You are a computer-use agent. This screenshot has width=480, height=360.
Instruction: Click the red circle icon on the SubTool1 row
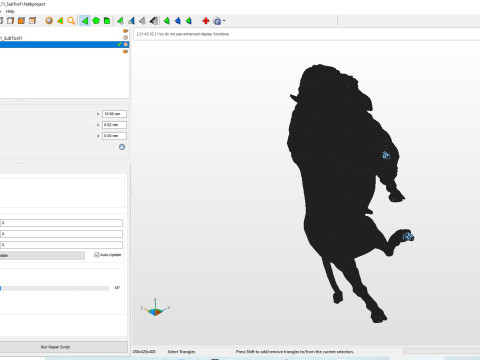126,38
